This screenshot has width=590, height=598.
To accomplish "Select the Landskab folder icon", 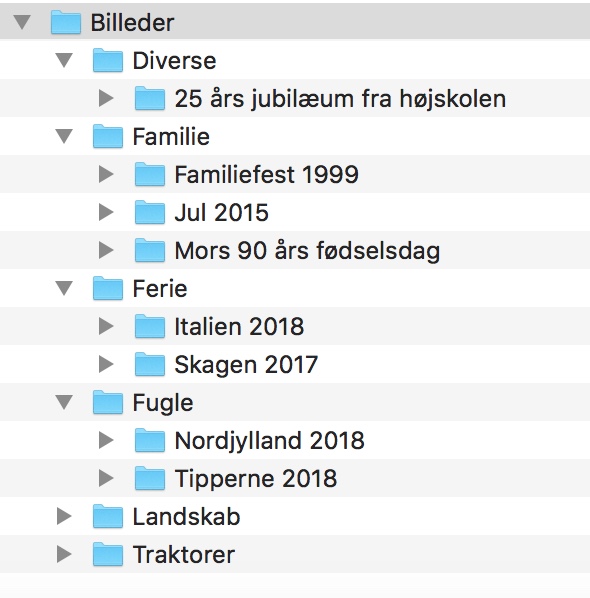I will pos(108,516).
